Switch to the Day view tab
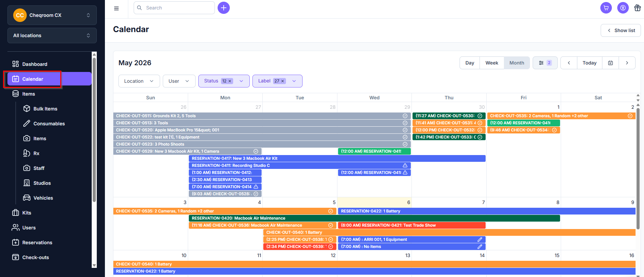644x277 pixels. [470, 63]
